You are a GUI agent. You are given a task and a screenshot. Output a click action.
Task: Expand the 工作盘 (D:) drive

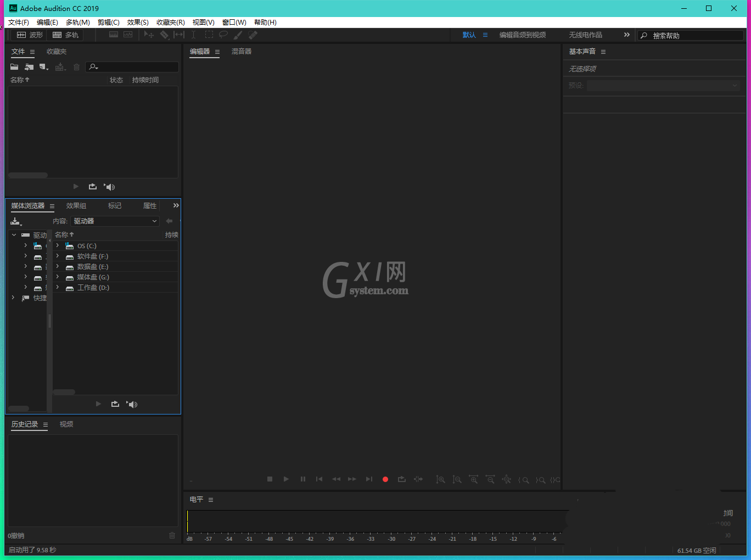(57, 287)
